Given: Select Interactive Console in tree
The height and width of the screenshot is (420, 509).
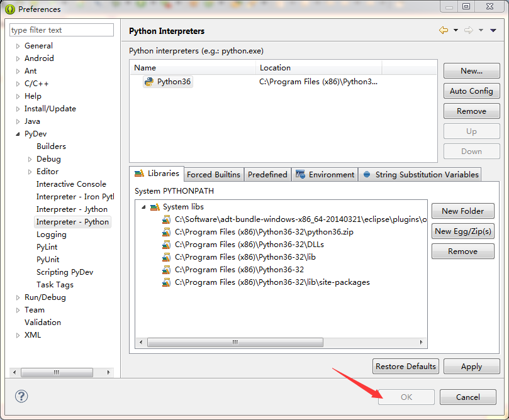Looking at the screenshot, I should point(72,184).
